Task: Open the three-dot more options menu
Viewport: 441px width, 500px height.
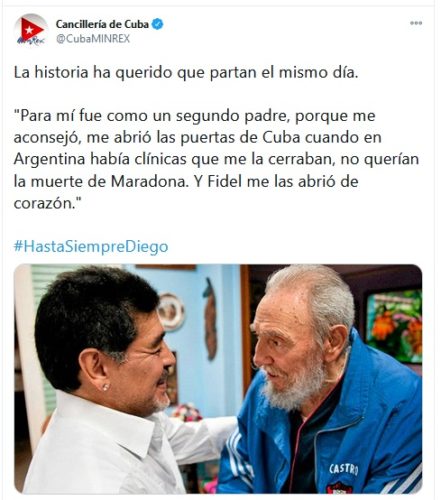Action: point(416,23)
